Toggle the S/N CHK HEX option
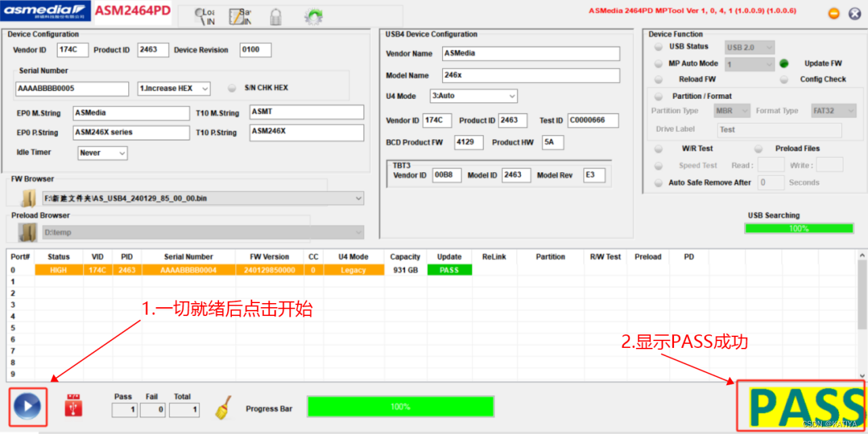Image resolution: width=868 pixels, height=434 pixels. 232,88
